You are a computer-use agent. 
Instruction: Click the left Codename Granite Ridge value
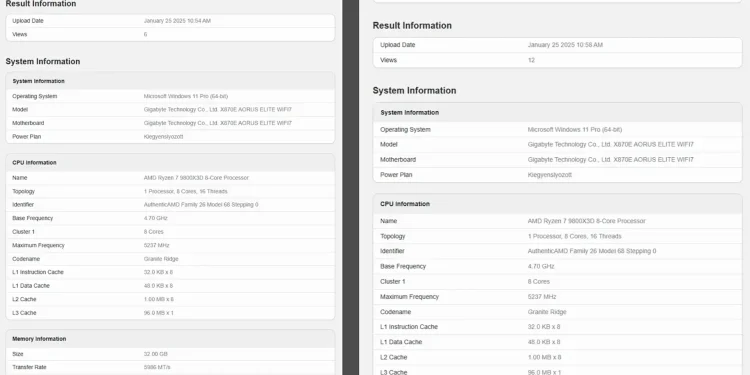point(161,259)
